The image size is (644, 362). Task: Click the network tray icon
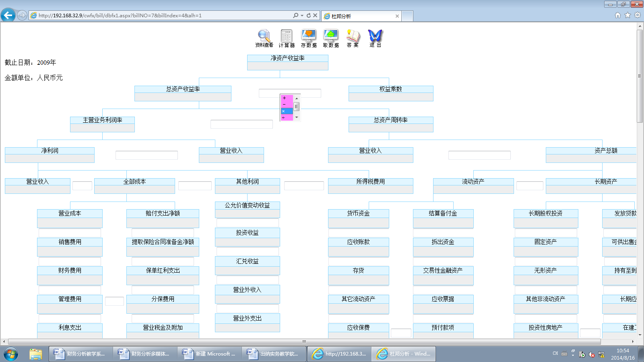tap(601, 354)
